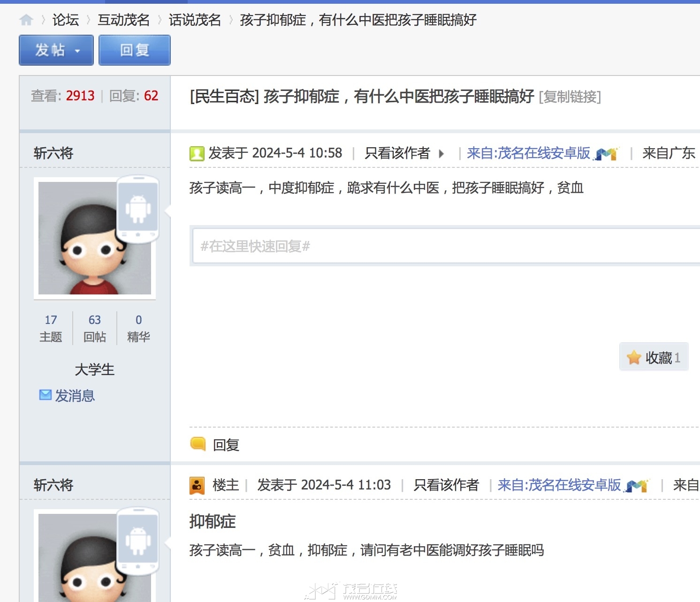Click the orange 楼主 badge icon
The width and height of the screenshot is (700, 602).
tap(197, 485)
